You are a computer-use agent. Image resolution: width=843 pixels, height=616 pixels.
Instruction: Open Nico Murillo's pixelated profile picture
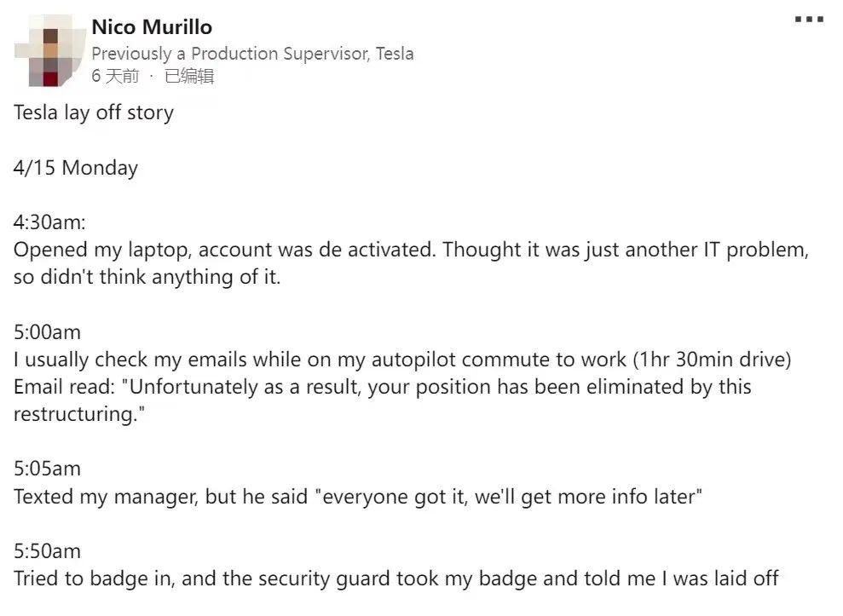(50, 51)
